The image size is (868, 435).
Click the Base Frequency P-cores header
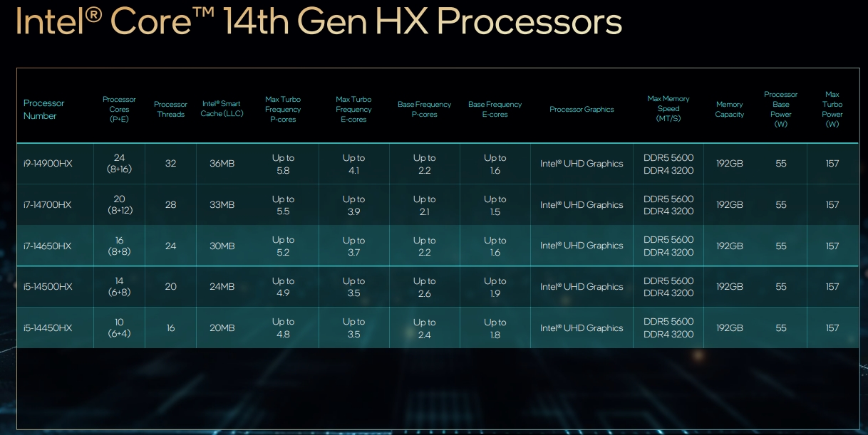(424, 110)
